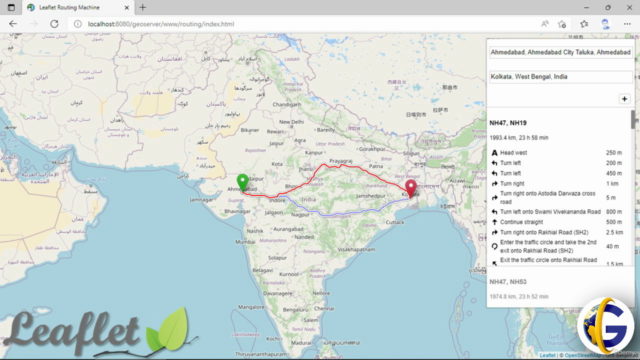Reload the page

pyautogui.click(x=54, y=24)
